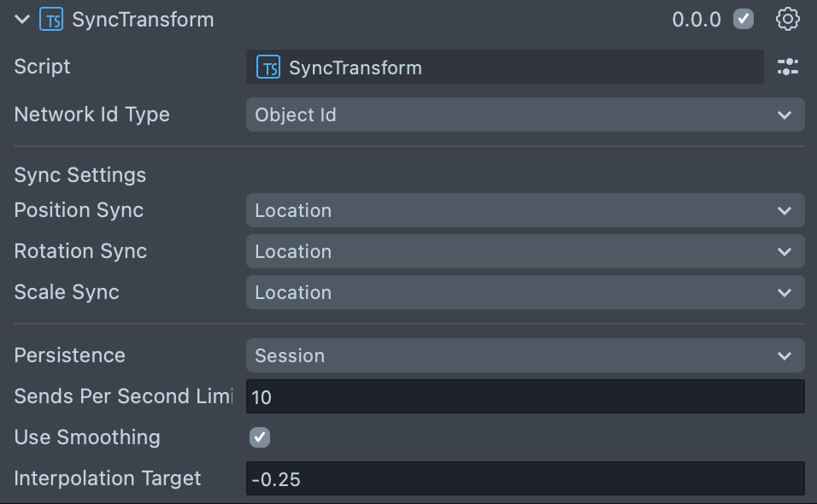Open the Position Sync dropdown

(525, 210)
